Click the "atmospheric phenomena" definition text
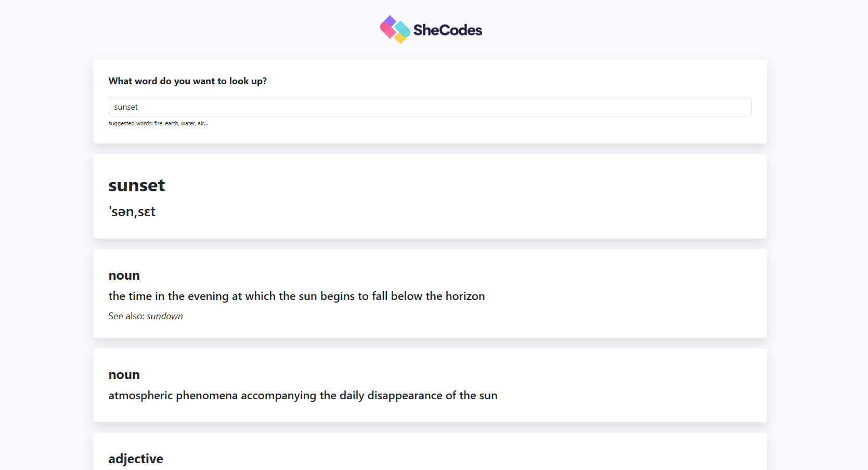This screenshot has width=868, height=470. [x=303, y=396]
